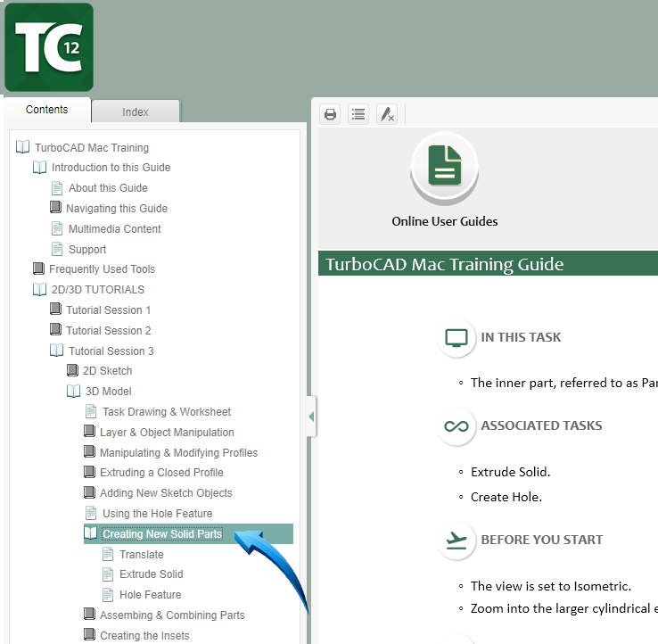Expand the 2D Sketch book icon
This screenshot has width=658, height=644.
pos(72,370)
